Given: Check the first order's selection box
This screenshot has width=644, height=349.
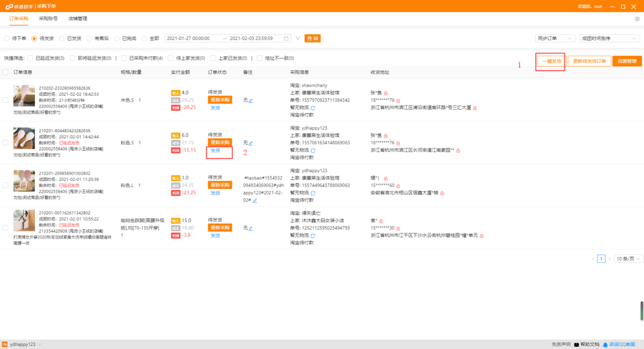Looking at the screenshot, I should 5,100.
